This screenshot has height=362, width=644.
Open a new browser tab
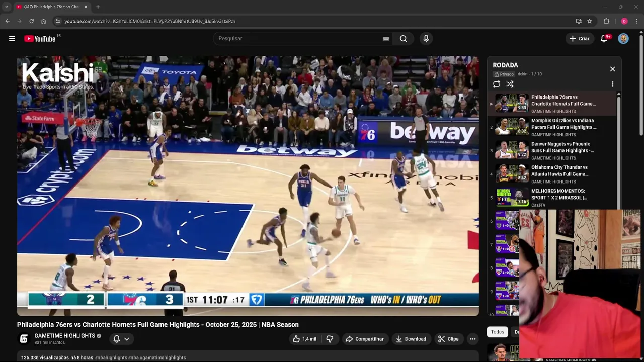pyautogui.click(x=98, y=7)
